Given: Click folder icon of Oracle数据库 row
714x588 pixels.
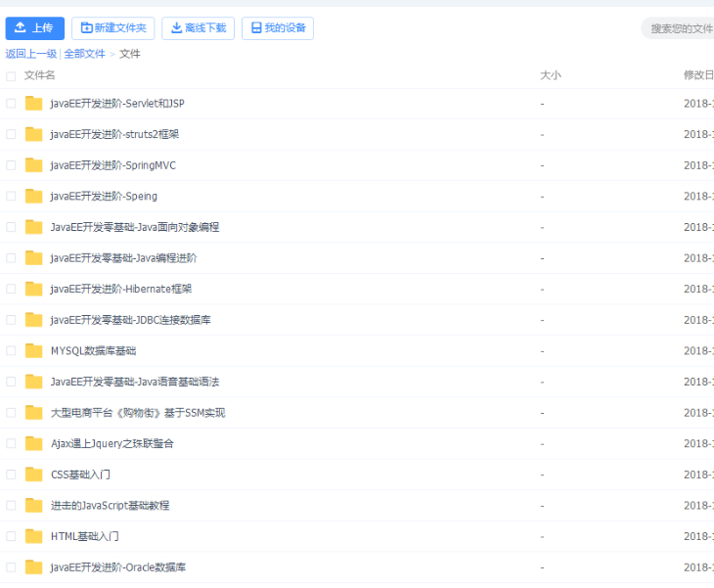Looking at the screenshot, I should (x=33, y=567).
